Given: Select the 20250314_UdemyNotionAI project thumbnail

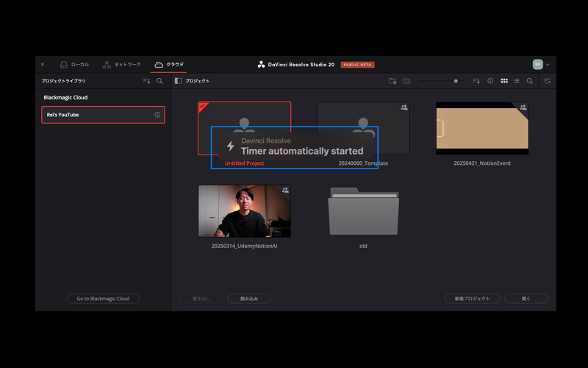Looking at the screenshot, I should click(x=245, y=211).
